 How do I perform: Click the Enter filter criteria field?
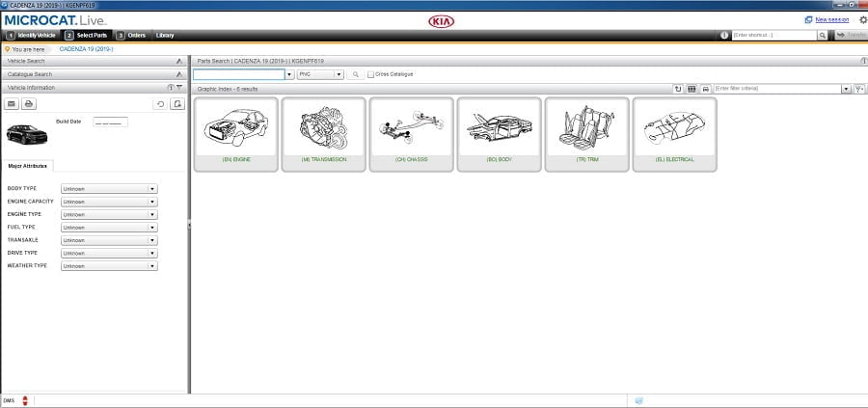click(x=777, y=89)
